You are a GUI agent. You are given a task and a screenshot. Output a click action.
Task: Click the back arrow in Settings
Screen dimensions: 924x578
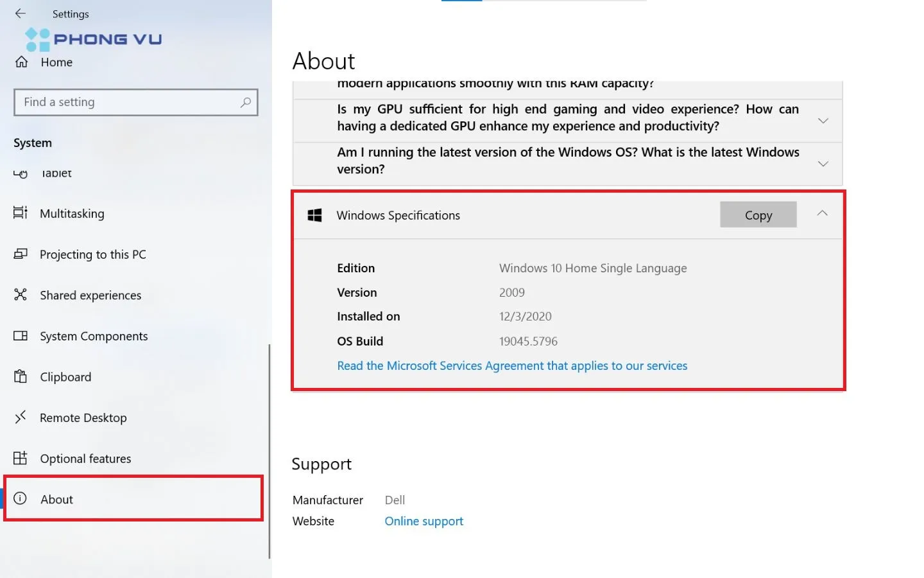click(20, 13)
